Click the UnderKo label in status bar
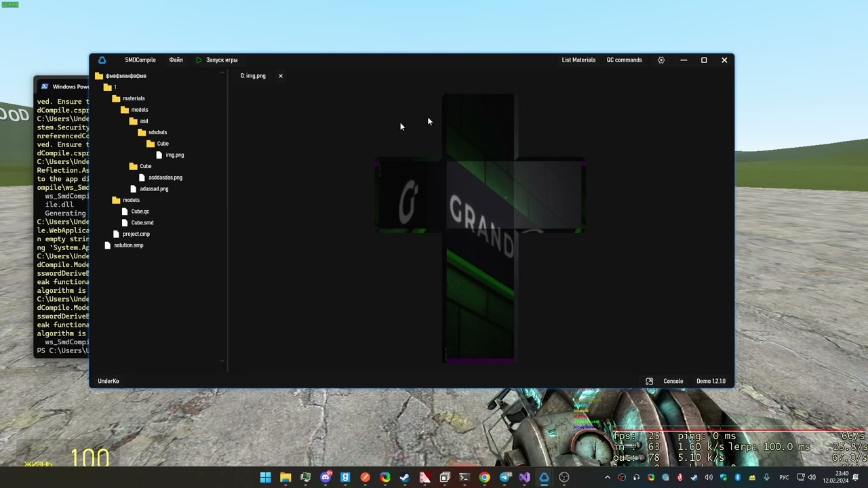Viewport: 868px width, 488px height. pos(108,381)
